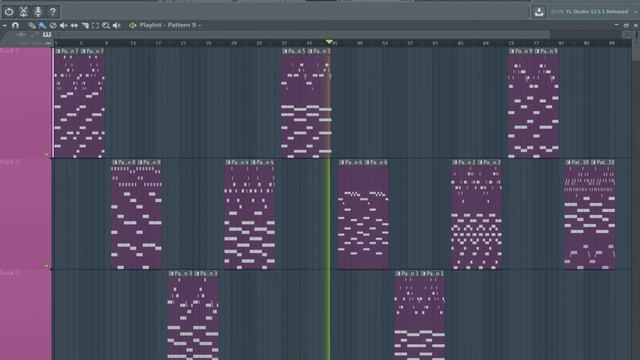Select the Draw pencil tool
Viewport: 640px width, 360px height.
[31, 25]
